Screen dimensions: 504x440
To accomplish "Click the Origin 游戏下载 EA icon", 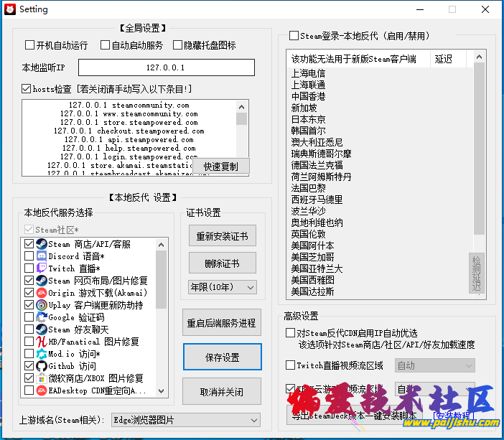I will point(42,293).
